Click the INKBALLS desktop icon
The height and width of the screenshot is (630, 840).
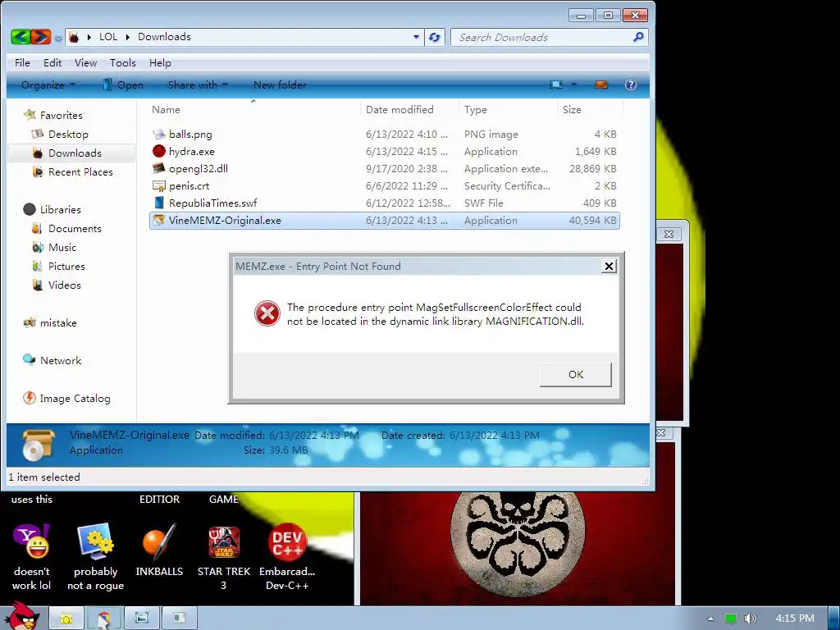[x=159, y=549]
